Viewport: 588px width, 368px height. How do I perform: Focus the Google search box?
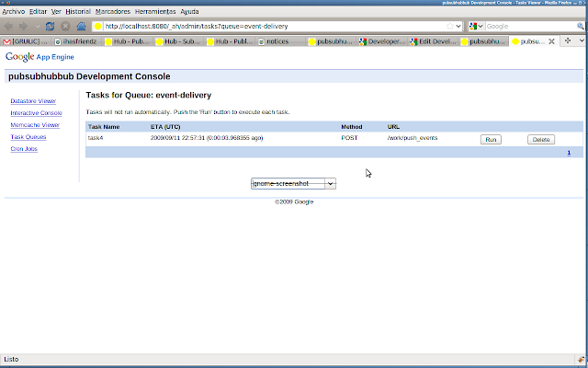click(531, 27)
